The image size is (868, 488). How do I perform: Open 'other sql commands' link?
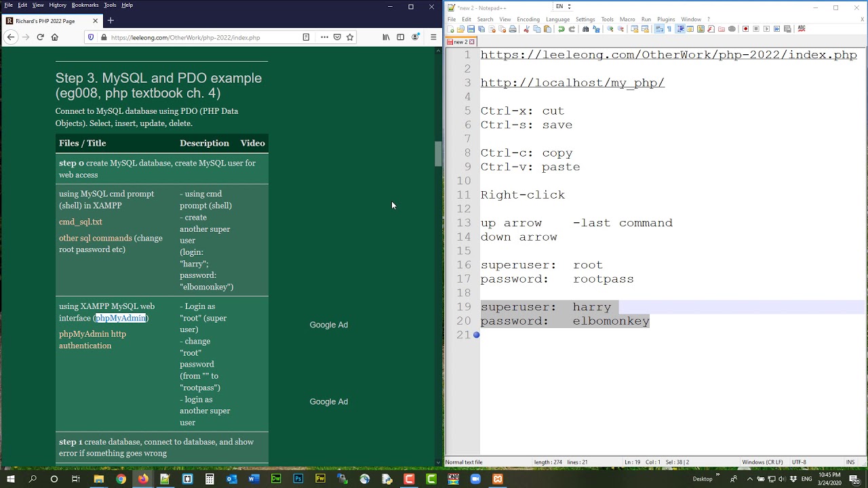click(96, 238)
